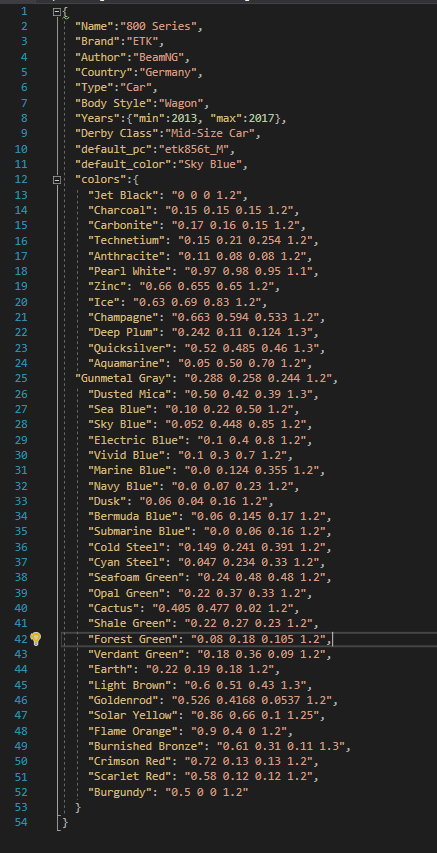Click the "Shale Green" color entry
The height and width of the screenshot is (853, 437).
pyautogui.click(x=203, y=623)
